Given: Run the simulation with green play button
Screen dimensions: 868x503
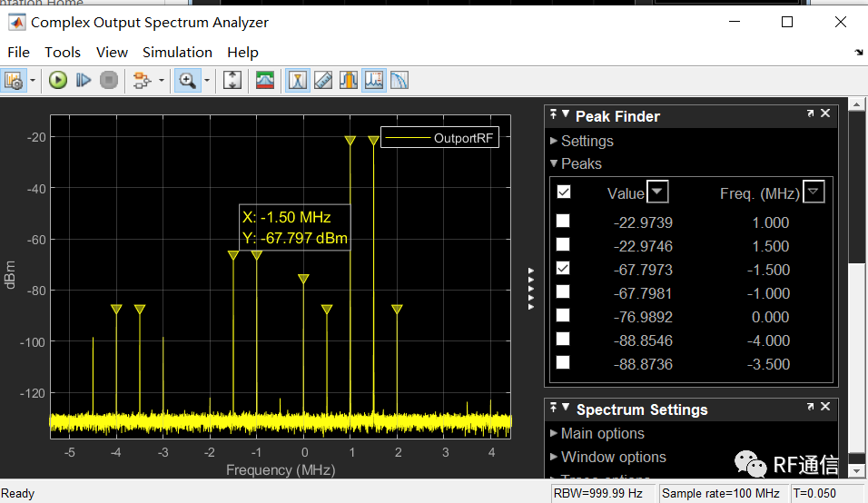Looking at the screenshot, I should coord(57,81).
